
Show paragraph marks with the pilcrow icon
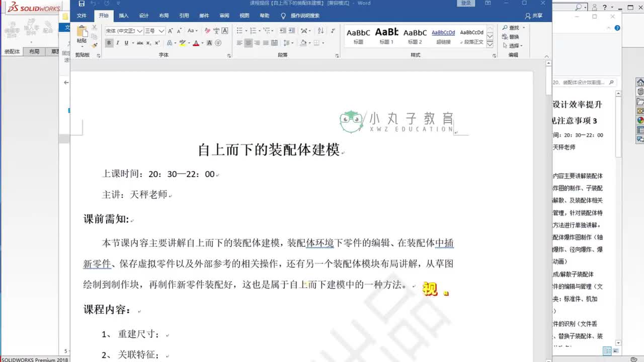point(333,31)
